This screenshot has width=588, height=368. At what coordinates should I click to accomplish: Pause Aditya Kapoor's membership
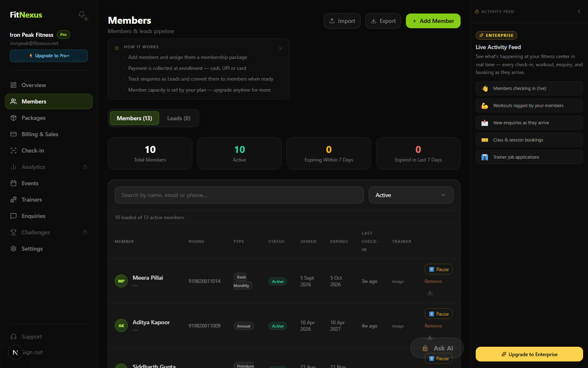(439, 314)
